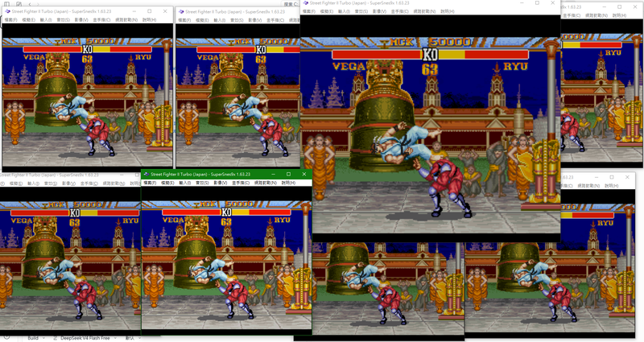Open 音效(S) menu in the top-middle emulator window

click(237, 20)
